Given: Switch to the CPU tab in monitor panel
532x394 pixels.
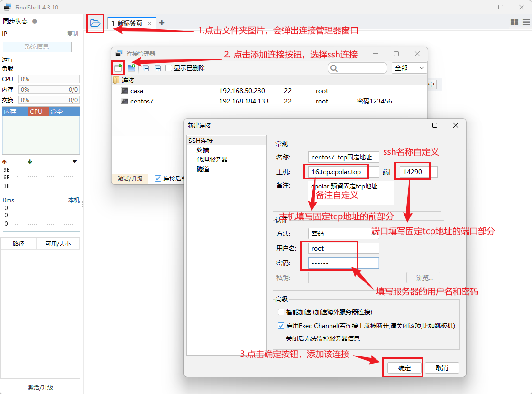Looking at the screenshot, I should pyautogui.click(x=37, y=112).
